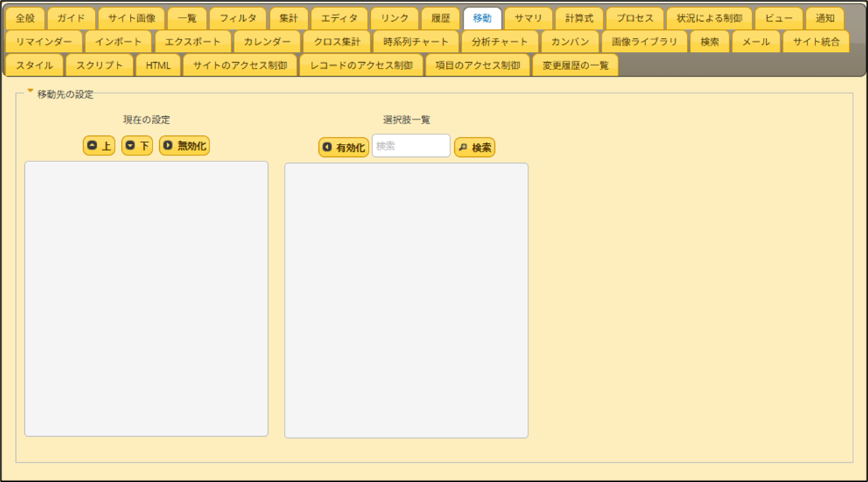Click the 上 (move up) button

[x=99, y=146]
